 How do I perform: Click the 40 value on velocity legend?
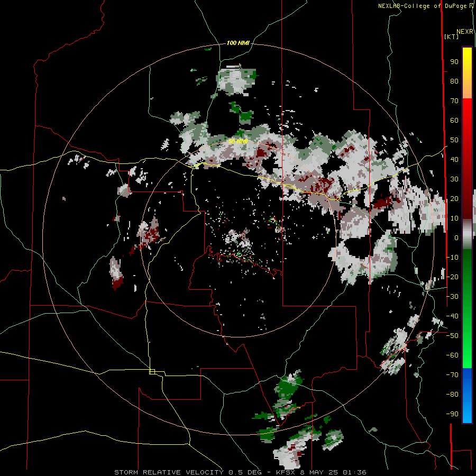click(454, 160)
